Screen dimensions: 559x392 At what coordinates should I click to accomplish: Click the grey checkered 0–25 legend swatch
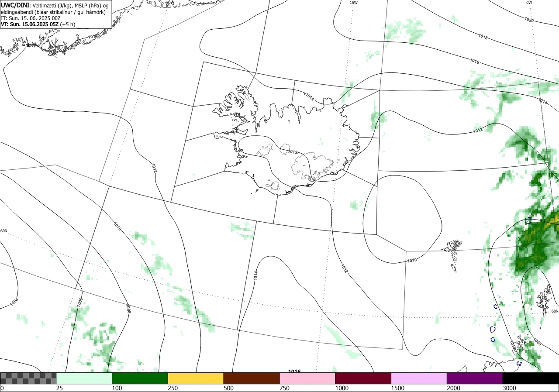(x=28, y=378)
